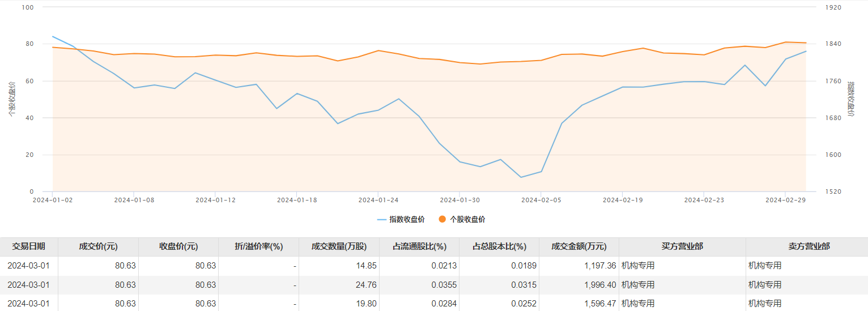Click the 1920 right-axis value

point(833,7)
